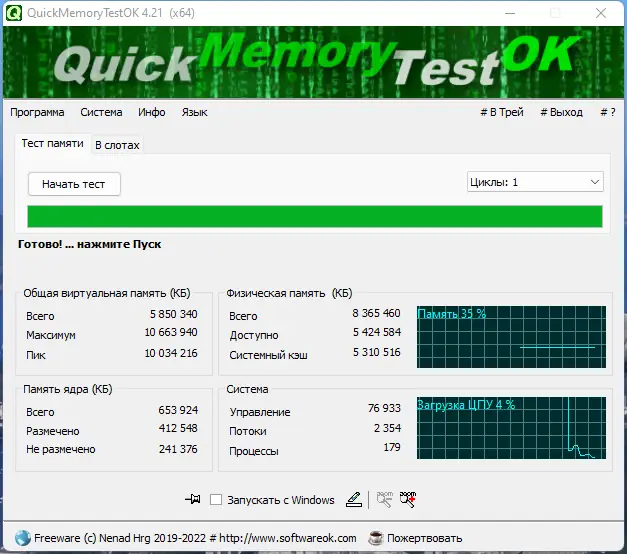
Task: Click the Пожертвовать donate link
Action: (x=424, y=538)
